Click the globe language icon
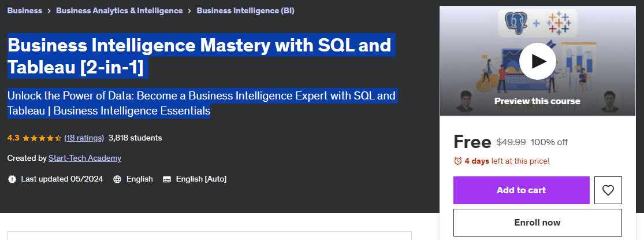Viewport: 644px width, 240px height. coord(117,179)
